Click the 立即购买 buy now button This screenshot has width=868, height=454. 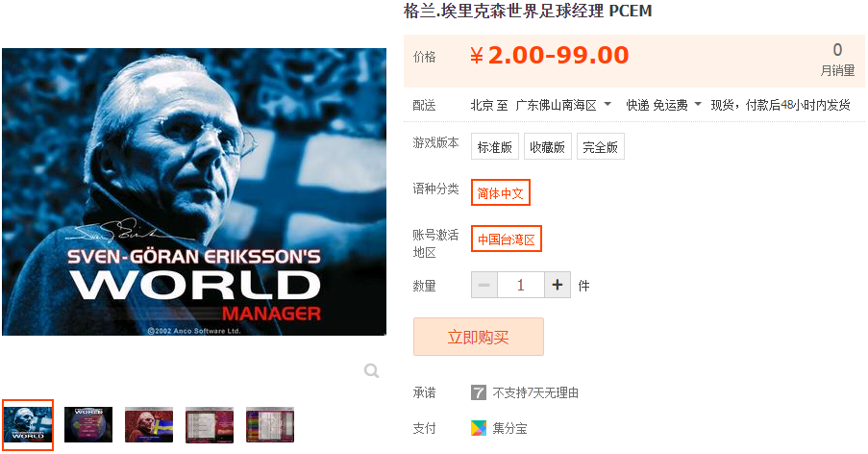(479, 337)
